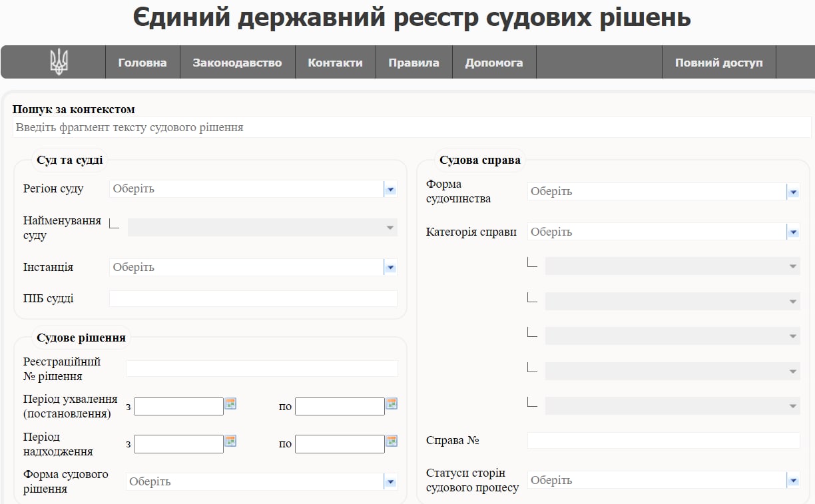Focus the Пошук за контекстом text field

pyautogui.click(x=411, y=127)
